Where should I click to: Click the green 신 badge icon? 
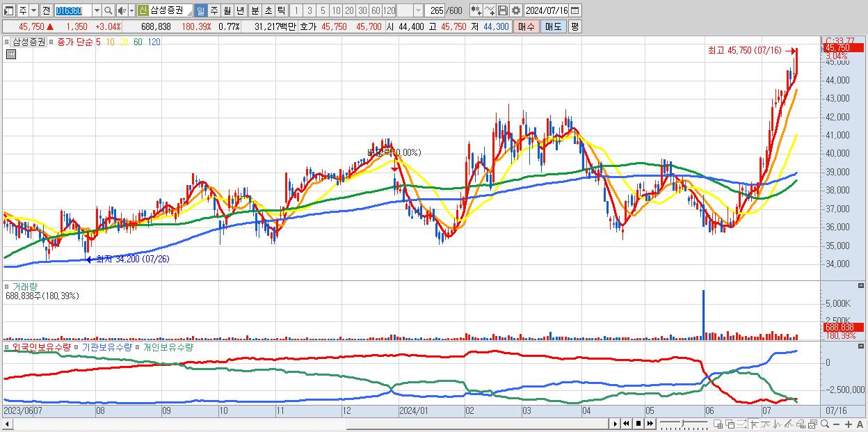(x=143, y=10)
